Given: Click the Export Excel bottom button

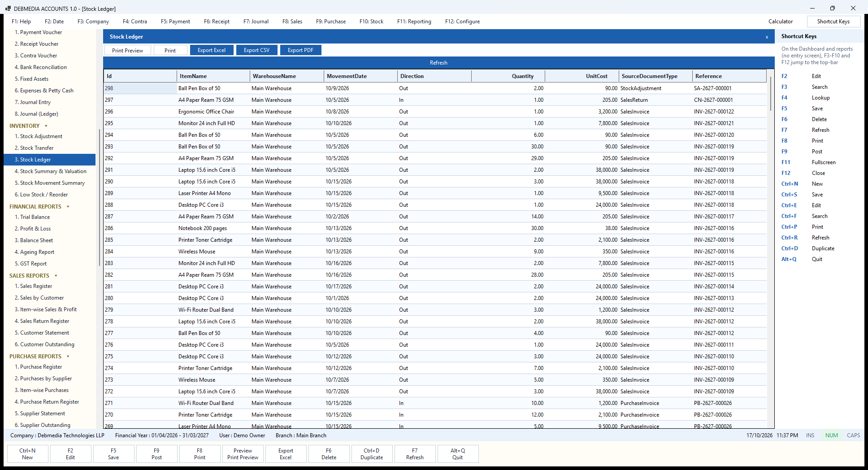Looking at the screenshot, I should click(286, 454).
